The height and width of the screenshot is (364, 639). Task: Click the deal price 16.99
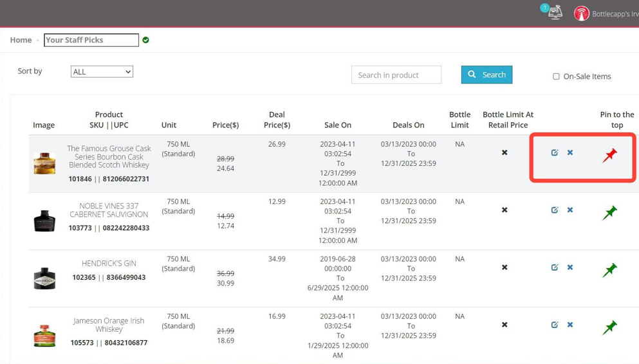pos(277,316)
